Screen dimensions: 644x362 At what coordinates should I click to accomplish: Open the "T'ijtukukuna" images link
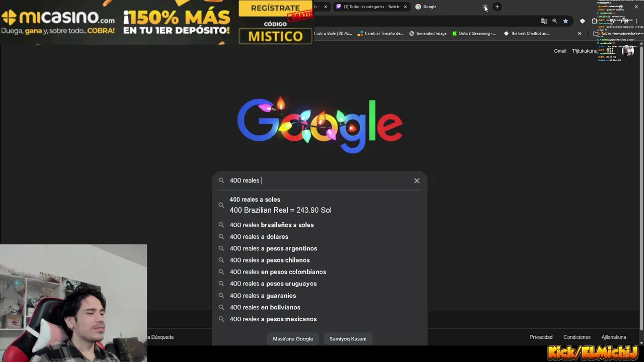tap(584, 51)
